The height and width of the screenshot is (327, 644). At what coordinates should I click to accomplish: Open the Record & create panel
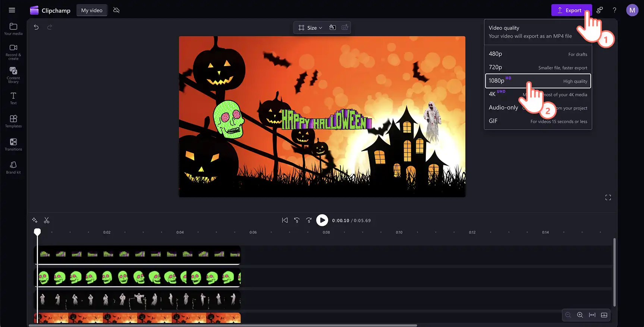pos(13,52)
